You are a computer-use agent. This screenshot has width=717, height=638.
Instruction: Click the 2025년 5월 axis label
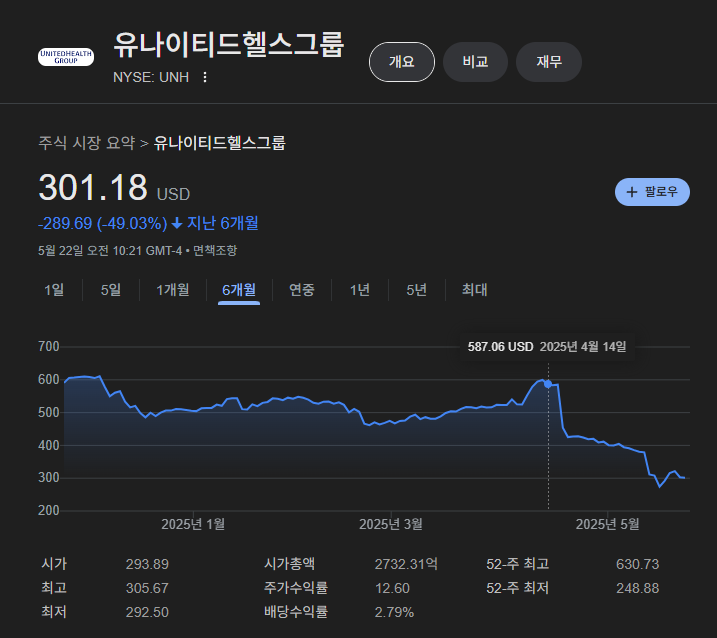[x=607, y=524]
